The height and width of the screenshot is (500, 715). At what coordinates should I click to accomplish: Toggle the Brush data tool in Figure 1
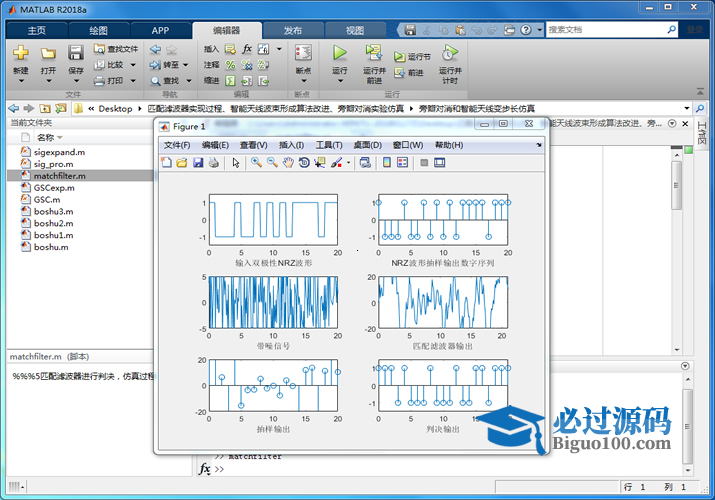(x=337, y=163)
